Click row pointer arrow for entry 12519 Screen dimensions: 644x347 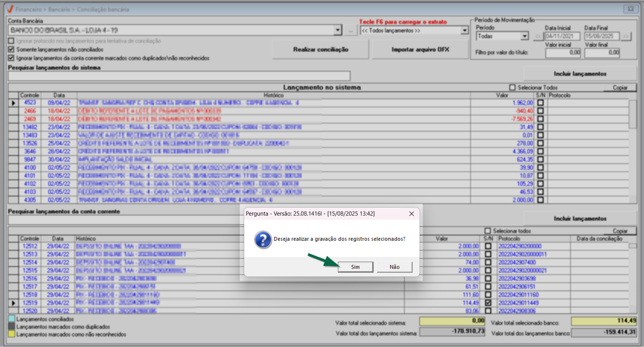point(13,303)
